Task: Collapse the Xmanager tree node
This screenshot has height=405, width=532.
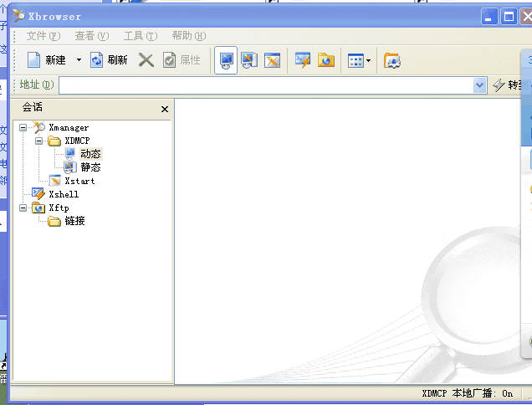Action: (23, 128)
